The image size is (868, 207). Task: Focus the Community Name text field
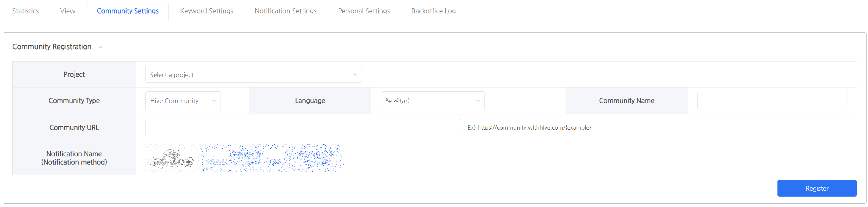(x=772, y=101)
